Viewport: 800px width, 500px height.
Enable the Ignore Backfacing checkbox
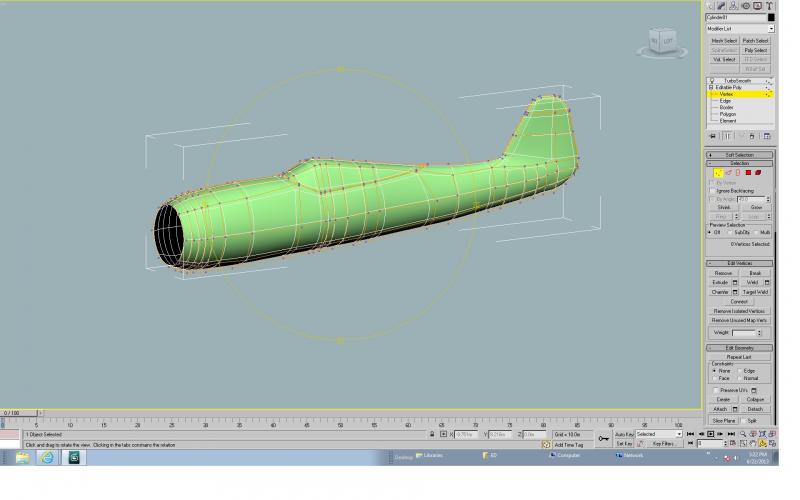[713, 190]
